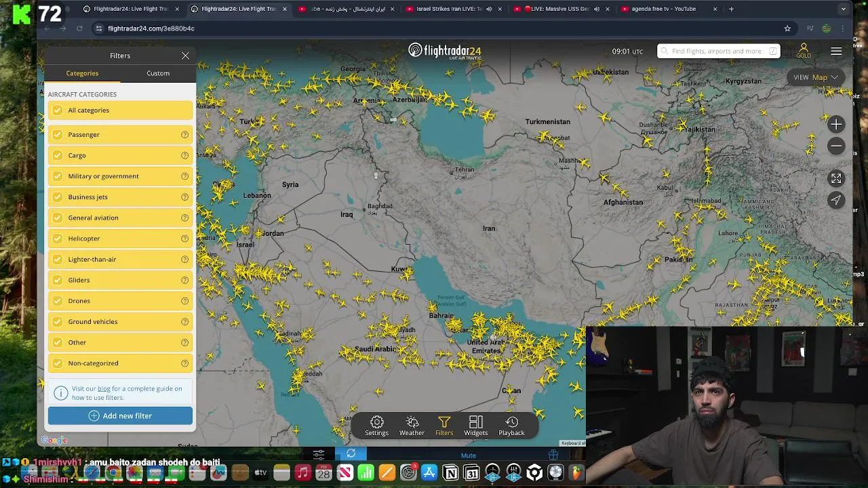Open the Settings gear in bottom toolbar
This screenshot has height=488, width=868.
[x=377, y=426]
